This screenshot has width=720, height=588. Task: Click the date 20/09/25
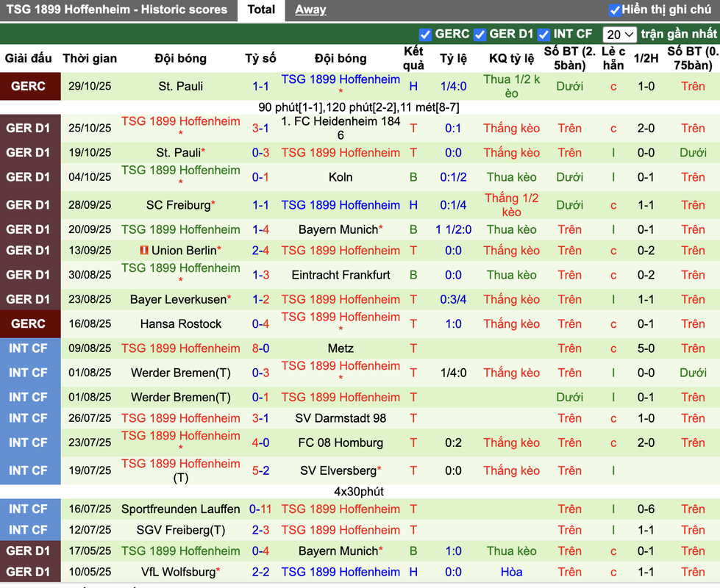pos(90,229)
